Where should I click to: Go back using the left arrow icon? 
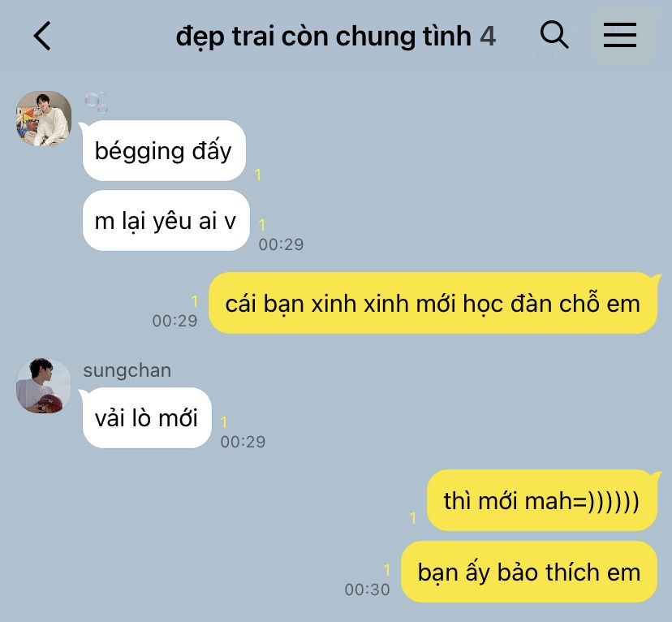[x=42, y=36]
